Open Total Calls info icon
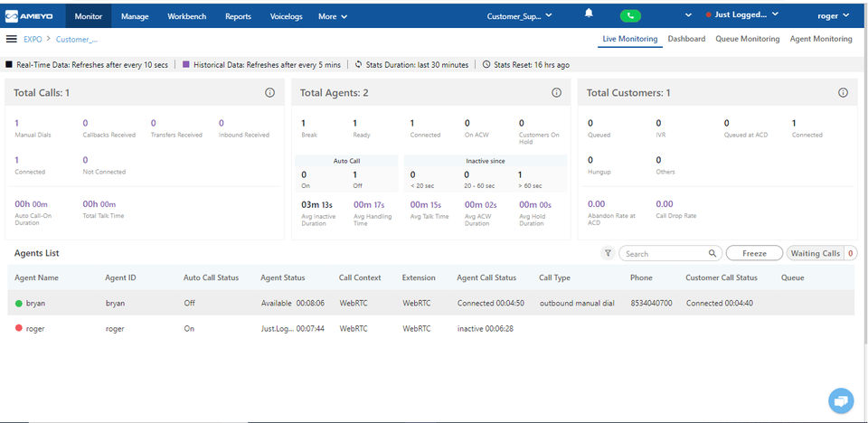This screenshot has width=868, height=423. pos(269,93)
